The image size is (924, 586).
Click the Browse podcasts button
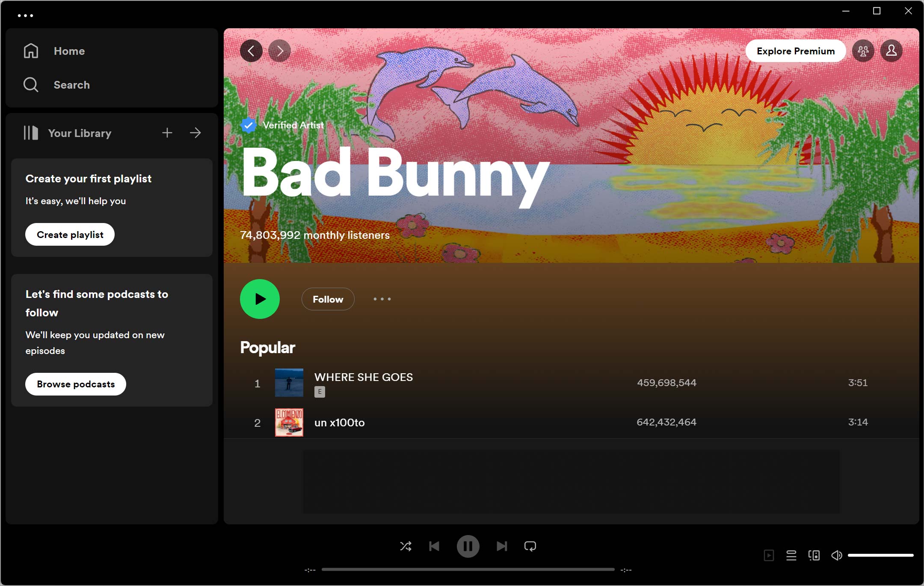pyautogui.click(x=76, y=384)
